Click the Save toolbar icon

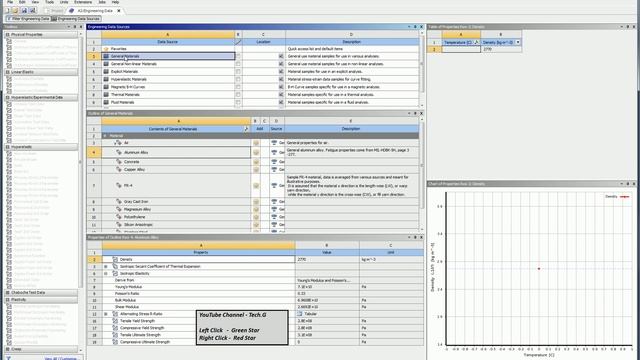point(24,10)
